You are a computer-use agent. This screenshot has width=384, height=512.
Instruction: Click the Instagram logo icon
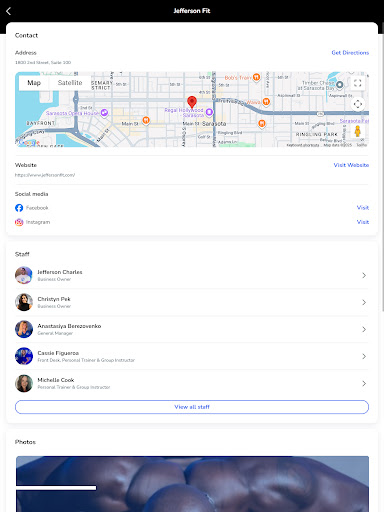click(19, 222)
